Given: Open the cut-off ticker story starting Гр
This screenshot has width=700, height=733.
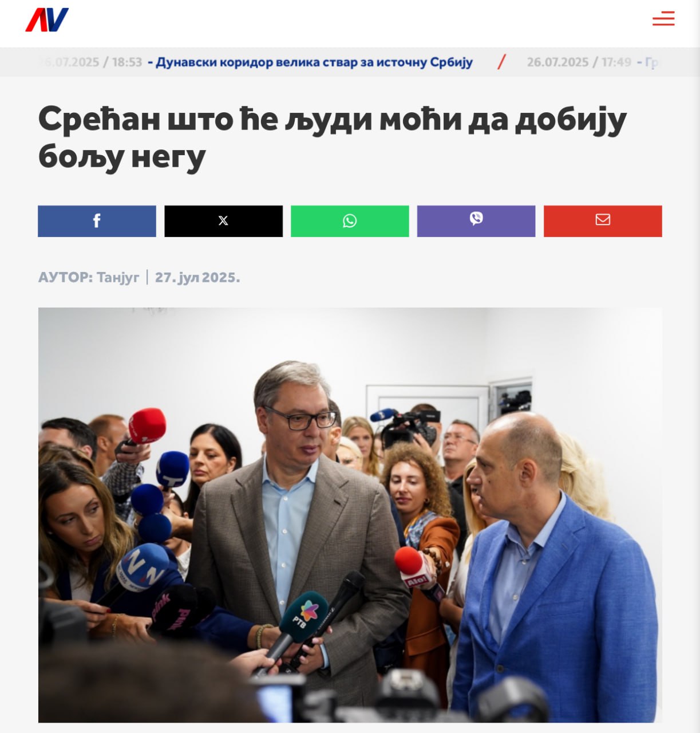Looking at the screenshot, I should coord(648,62).
